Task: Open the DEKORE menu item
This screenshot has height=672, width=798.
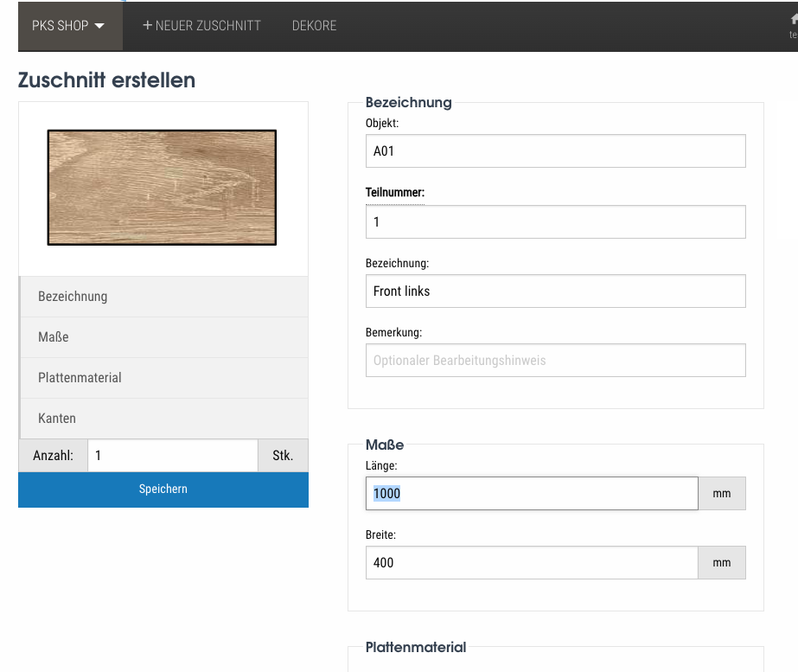Action: pos(315,26)
